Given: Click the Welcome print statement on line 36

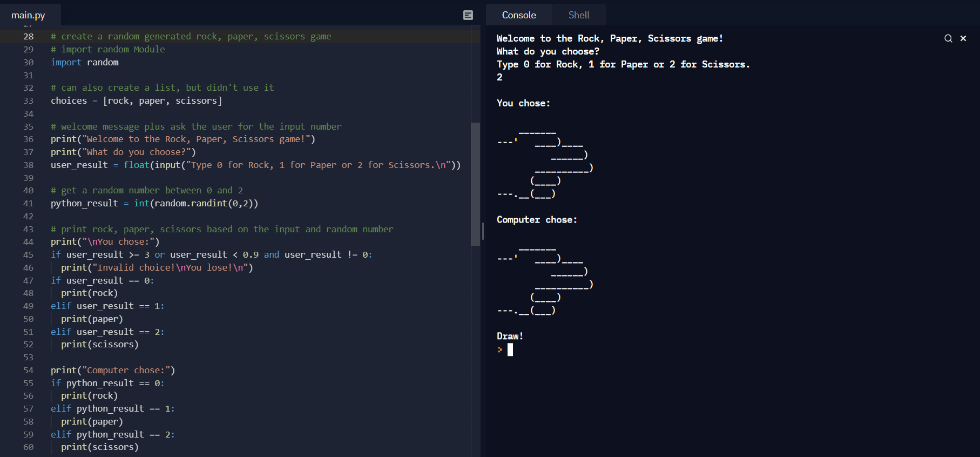Looking at the screenshot, I should [x=183, y=139].
